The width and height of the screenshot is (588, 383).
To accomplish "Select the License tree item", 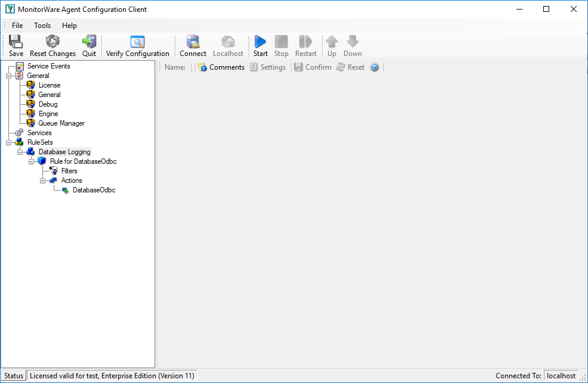I will click(x=49, y=85).
